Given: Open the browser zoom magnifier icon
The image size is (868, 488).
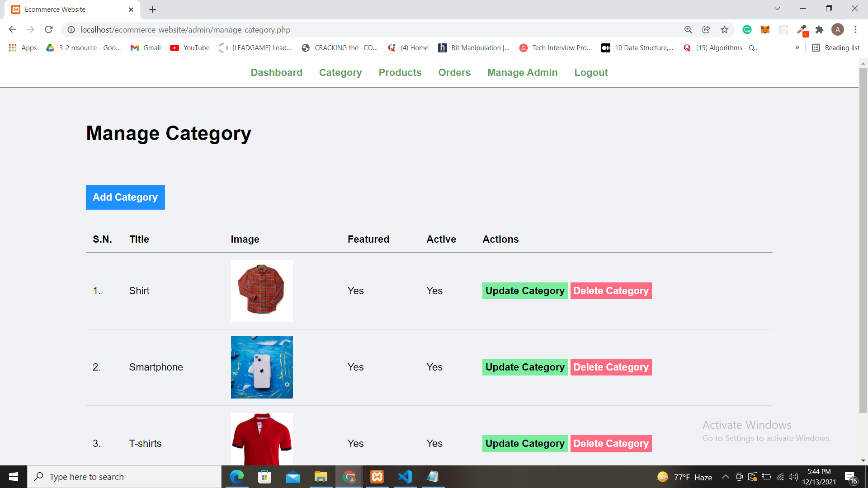Looking at the screenshot, I should [x=688, y=29].
